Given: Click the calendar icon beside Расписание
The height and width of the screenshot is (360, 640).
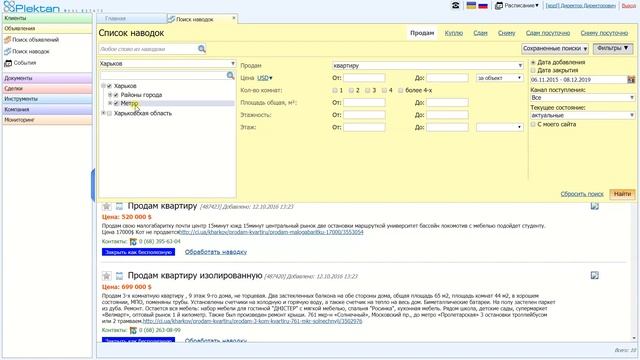Looking at the screenshot, I should click(498, 6).
